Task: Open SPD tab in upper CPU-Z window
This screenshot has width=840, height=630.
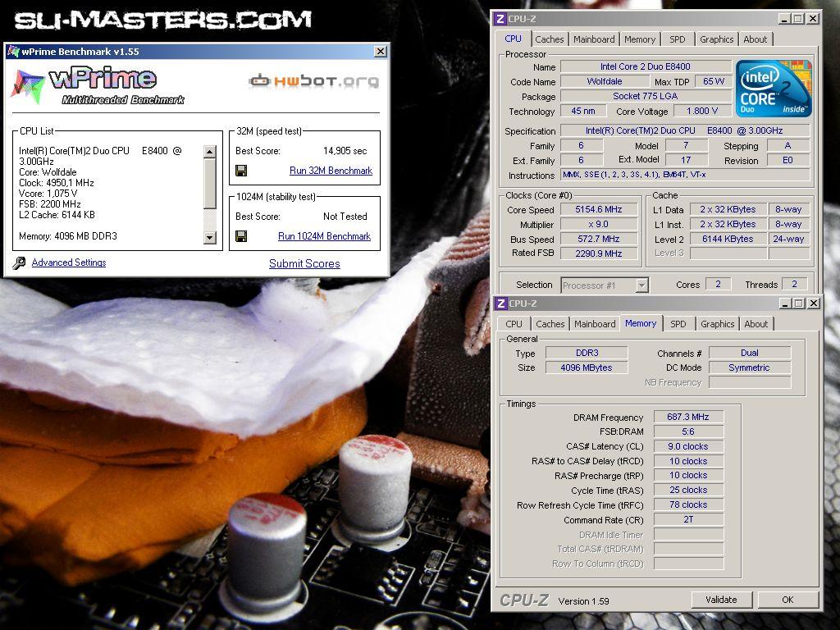Action: point(677,39)
